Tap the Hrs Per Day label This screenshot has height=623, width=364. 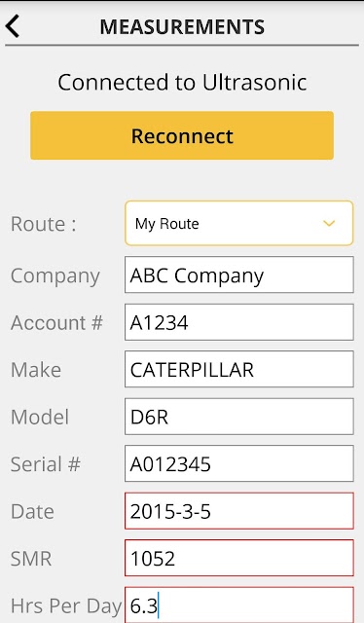[66, 606]
